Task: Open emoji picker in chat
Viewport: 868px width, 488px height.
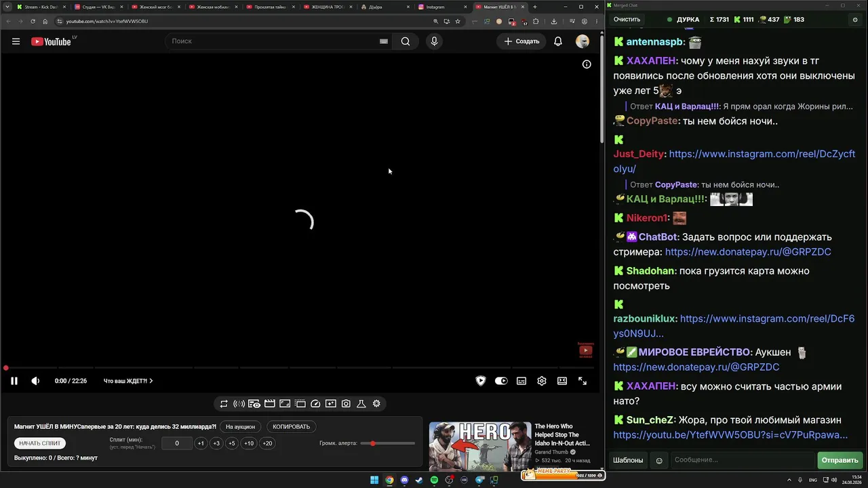Action: tap(659, 460)
